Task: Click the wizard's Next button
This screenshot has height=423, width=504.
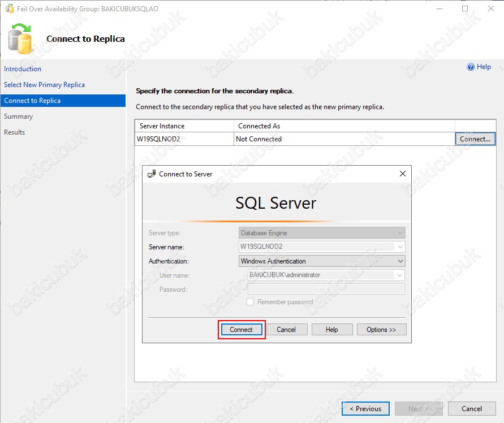Action: tap(419, 408)
